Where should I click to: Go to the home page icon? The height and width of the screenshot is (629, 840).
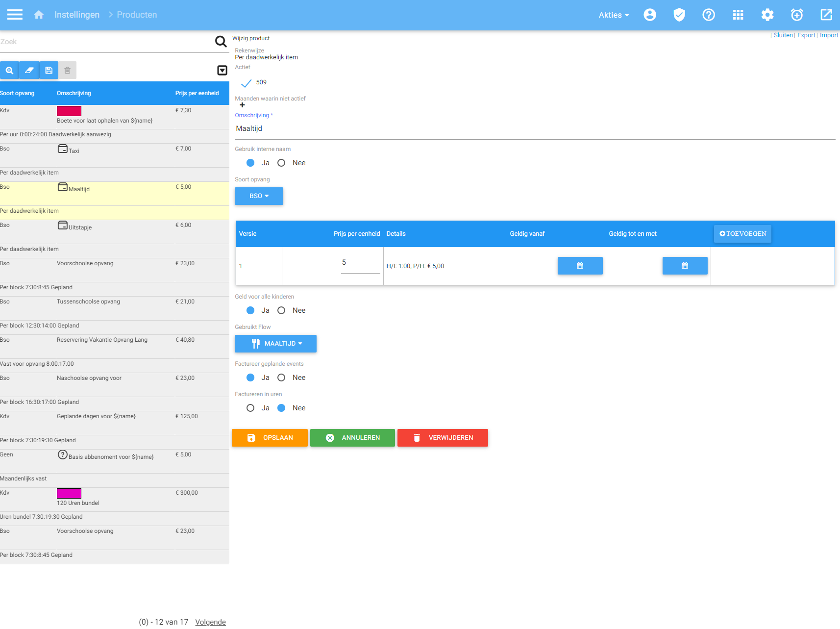click(39, 15)
